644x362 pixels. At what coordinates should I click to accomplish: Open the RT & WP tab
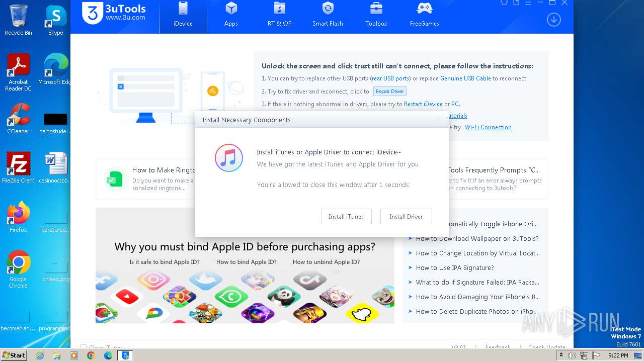(279, 15)
